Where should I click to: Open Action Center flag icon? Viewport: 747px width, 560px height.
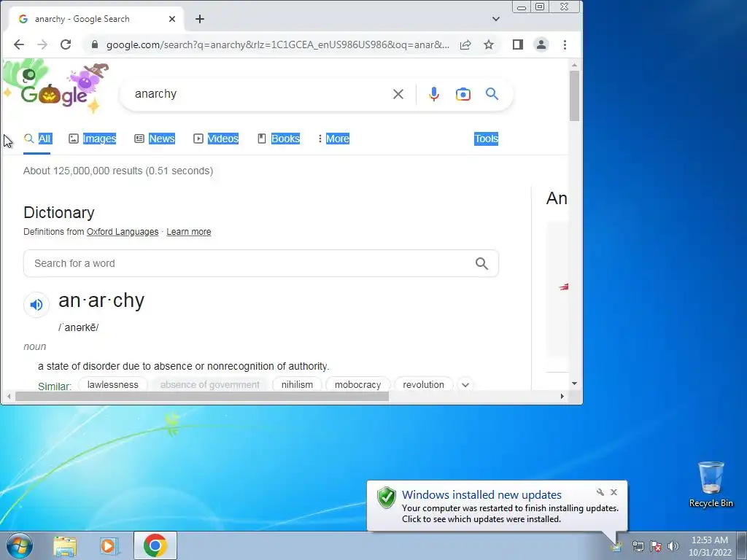[656, 546]
